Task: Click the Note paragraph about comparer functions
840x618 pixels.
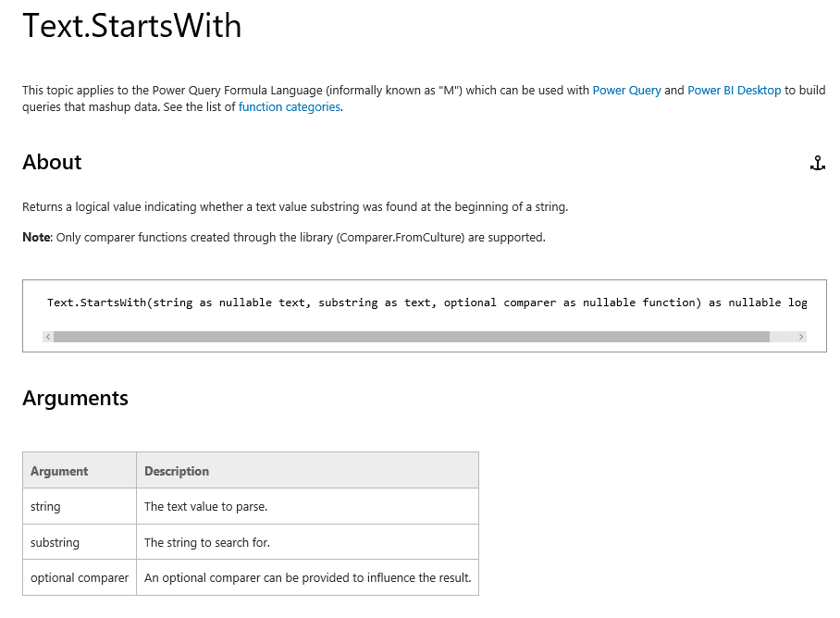Action: click(x=283, y=238)
